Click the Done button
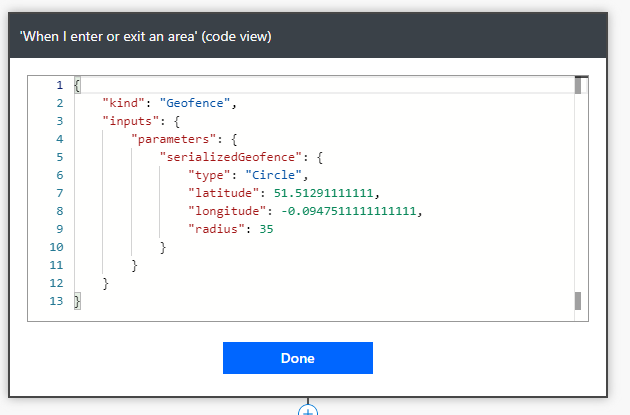This screenshot has width=630, height=415. click(x=298, y=358)
